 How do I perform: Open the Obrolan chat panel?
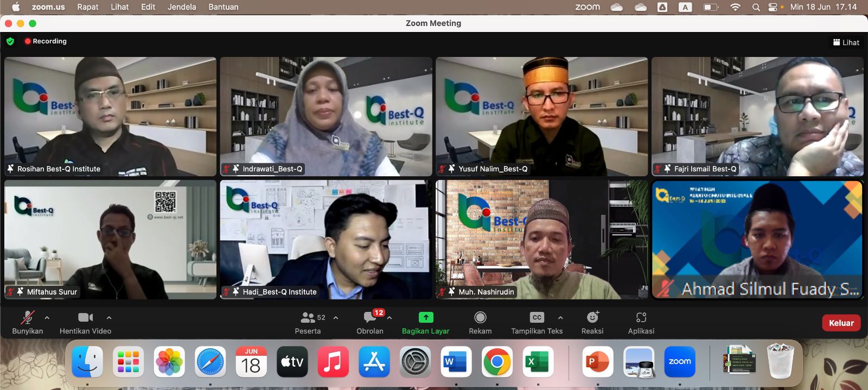point(370,318)
